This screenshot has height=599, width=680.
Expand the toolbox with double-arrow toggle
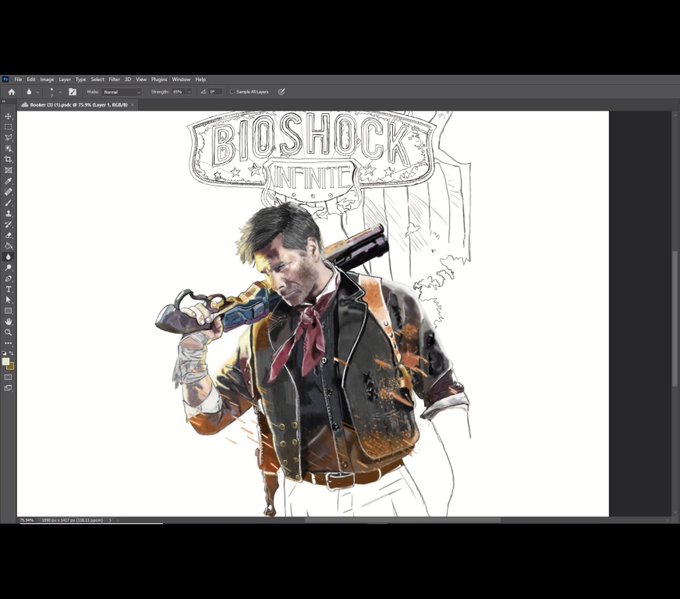(4, 101)
